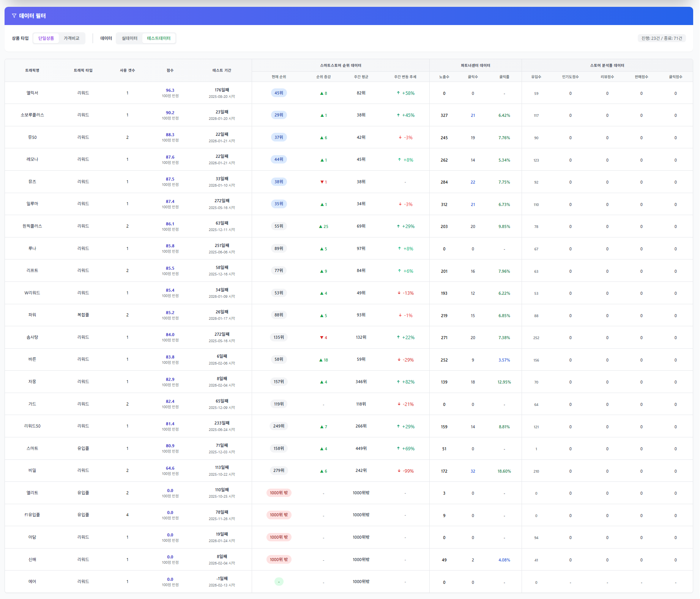Click the down arrow next to -13%

[x=399, y=293]
